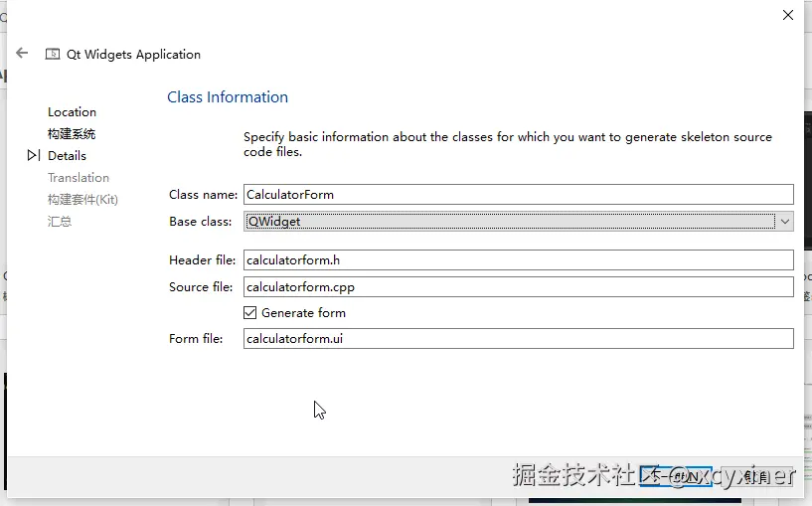812x506 pixels.
Task: Click the Generate form label text
Action: click(303, 313)
